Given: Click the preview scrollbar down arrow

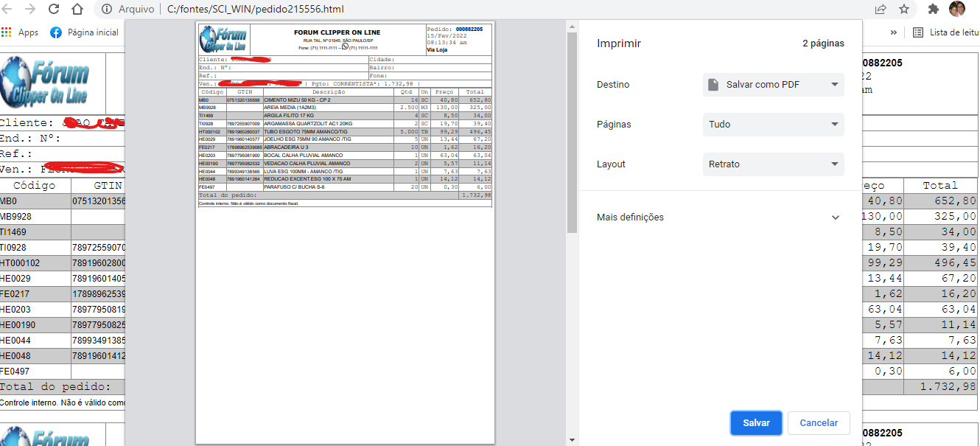Looking at the screenshot, I should (573, 440).
